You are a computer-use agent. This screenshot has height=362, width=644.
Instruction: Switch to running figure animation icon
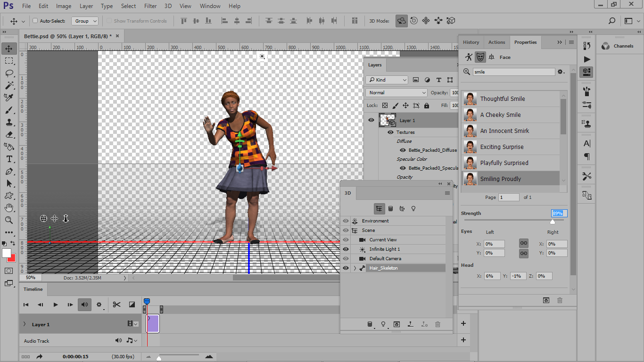(469, 57)
